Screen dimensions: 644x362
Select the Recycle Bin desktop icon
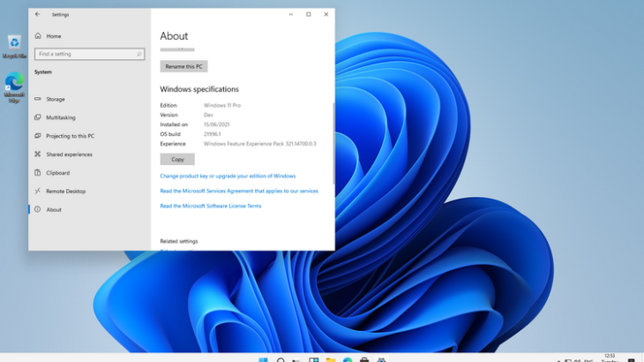click(x=14, y=47)
